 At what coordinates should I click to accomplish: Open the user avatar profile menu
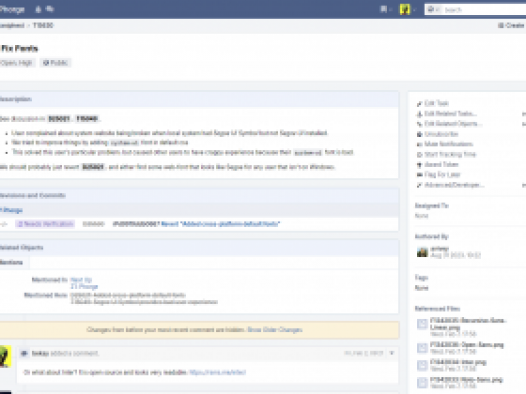(x=405, y=9)
